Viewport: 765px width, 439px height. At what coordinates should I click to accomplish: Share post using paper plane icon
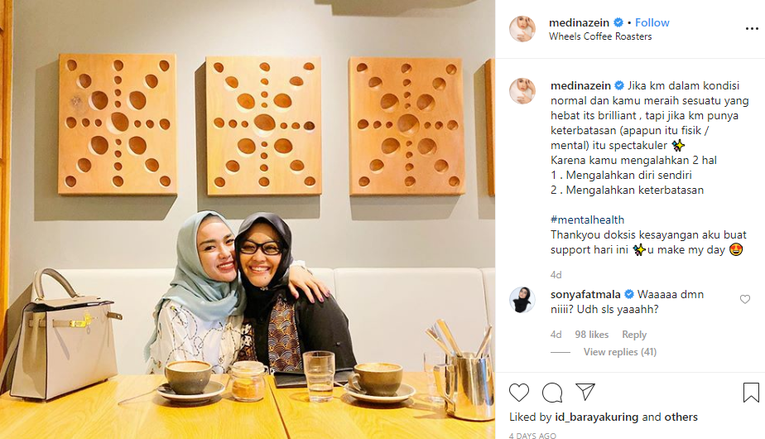585,391
